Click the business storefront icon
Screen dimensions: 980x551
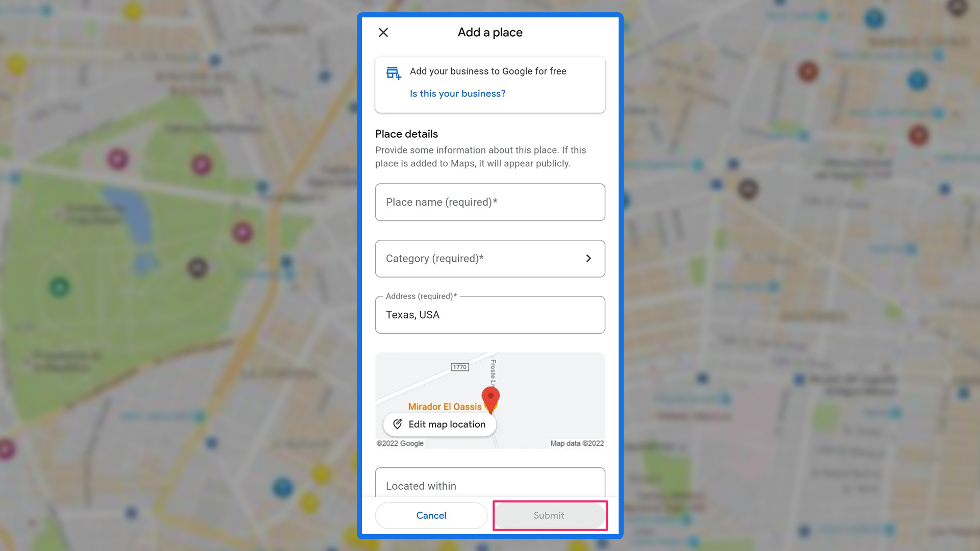pos(393,72)
